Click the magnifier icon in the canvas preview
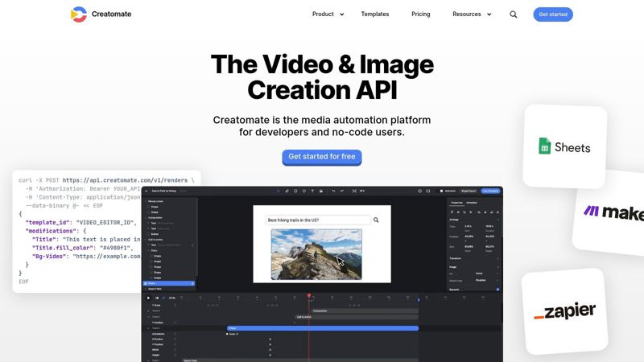 click(376, 220)
